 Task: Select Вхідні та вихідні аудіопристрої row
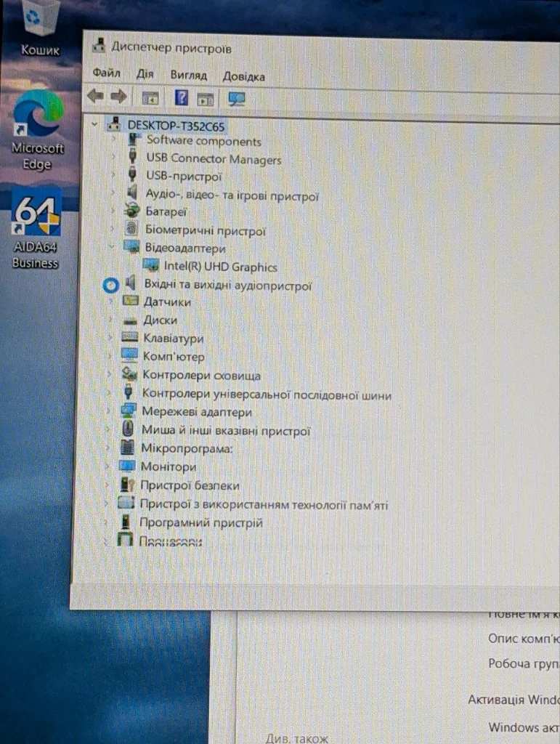[x=227, y=285]
